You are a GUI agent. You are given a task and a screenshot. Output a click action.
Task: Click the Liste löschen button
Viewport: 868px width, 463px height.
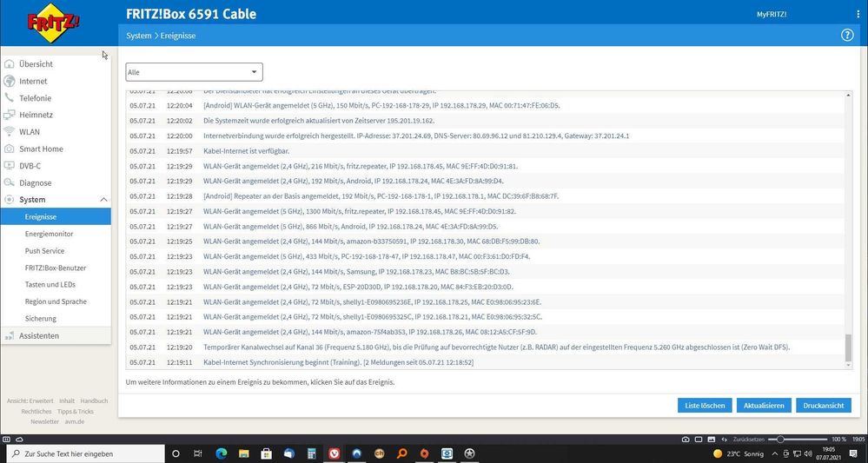click(705, 406)
